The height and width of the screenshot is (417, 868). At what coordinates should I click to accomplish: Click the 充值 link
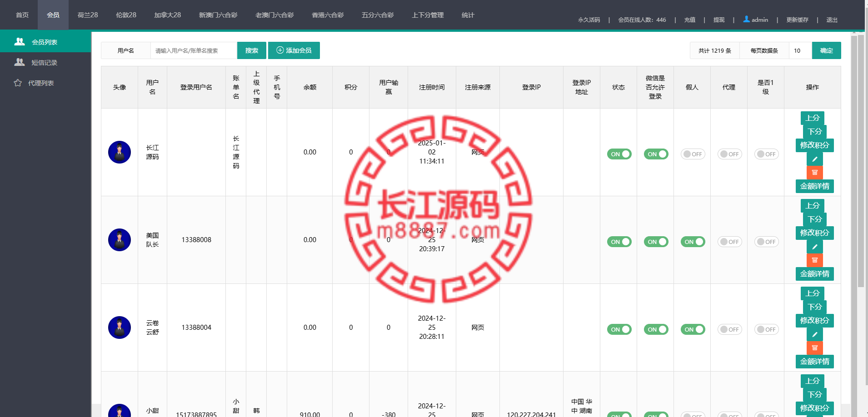coord(690,20)
